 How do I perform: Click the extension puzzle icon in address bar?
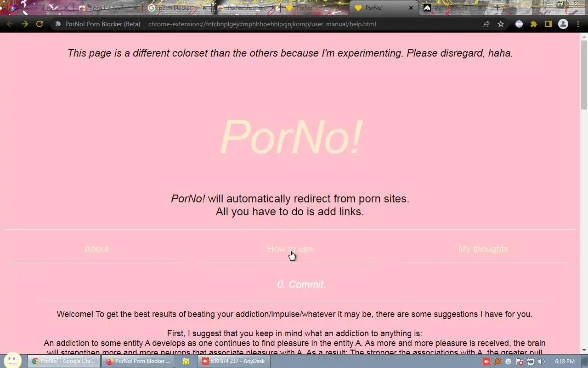(58, 24)
